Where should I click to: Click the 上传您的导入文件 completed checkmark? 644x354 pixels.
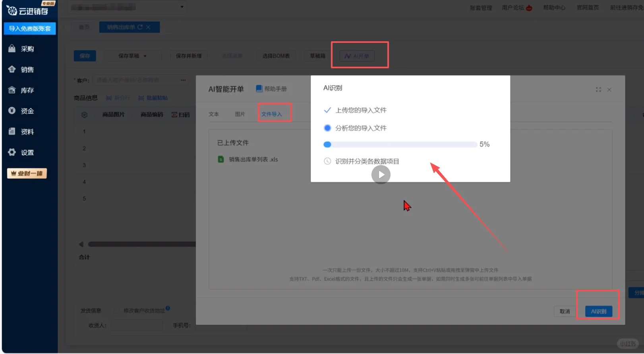327,110
